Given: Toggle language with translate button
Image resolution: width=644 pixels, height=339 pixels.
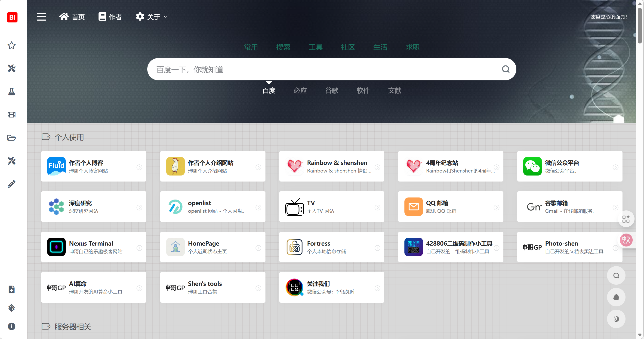Looking at the screenshot, I should click(626, 240).
